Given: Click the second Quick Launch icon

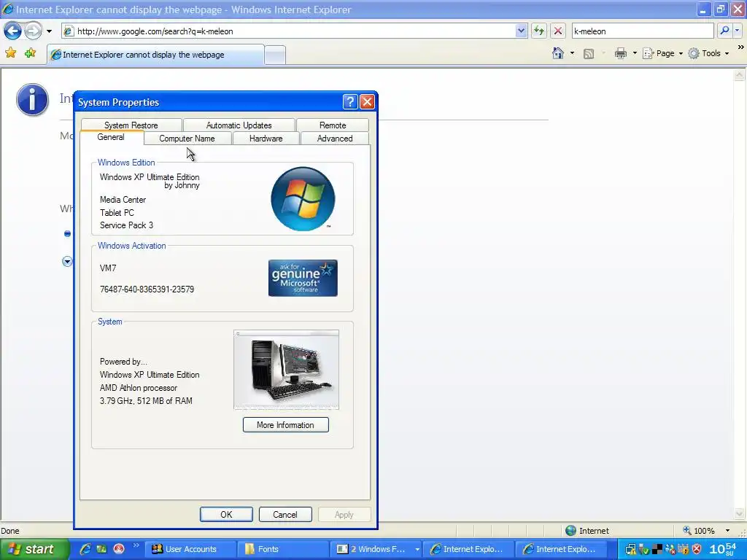Looking at the screenshot, I should (101, 549).
